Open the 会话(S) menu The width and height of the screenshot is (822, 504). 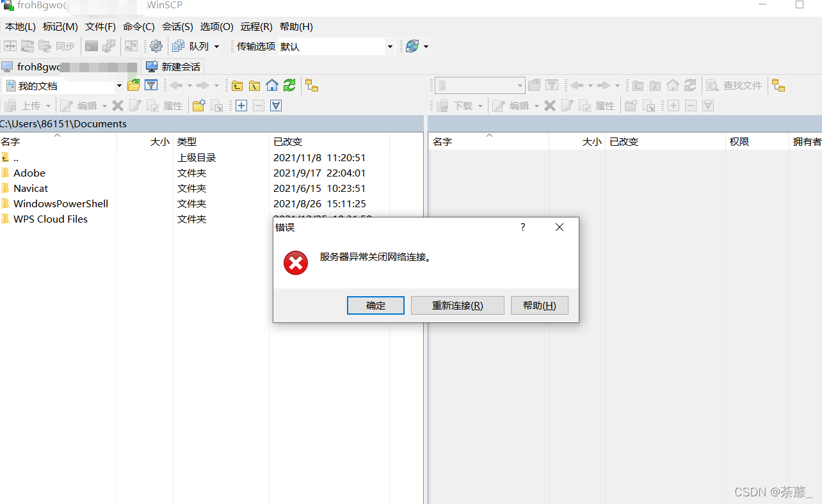tap(177, 26)
